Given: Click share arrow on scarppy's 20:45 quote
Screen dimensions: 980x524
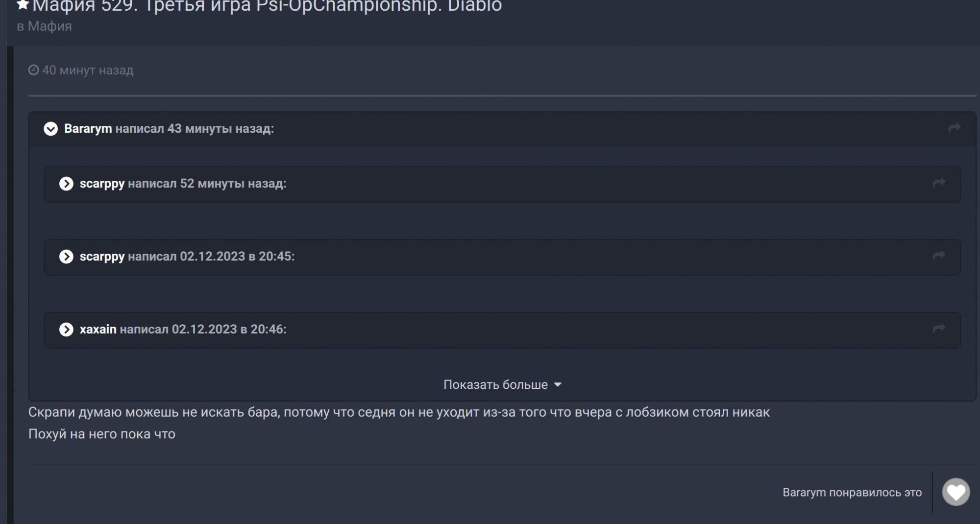Looking at the screenshot, I should pyautogui.click(x=938, y=256).
